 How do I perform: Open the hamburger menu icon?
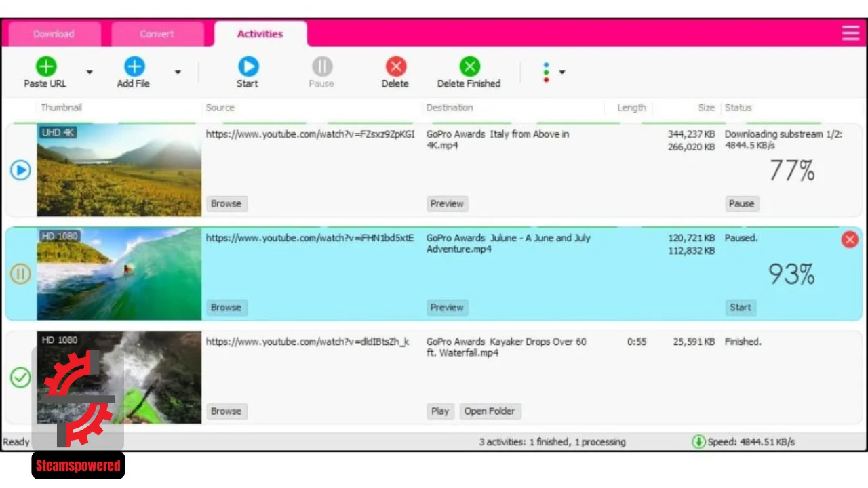coord(850,33)
